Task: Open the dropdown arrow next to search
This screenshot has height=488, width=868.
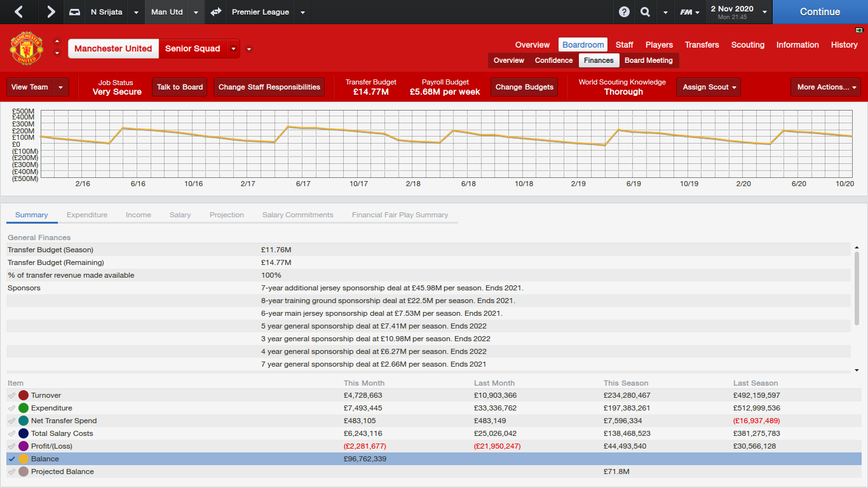Action: [665, 12]
